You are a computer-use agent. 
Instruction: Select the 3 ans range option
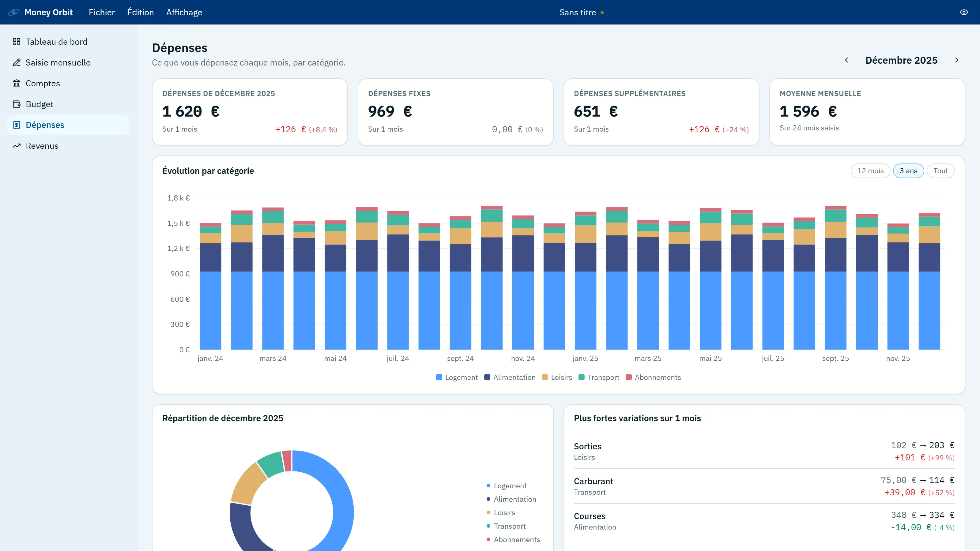908,171
